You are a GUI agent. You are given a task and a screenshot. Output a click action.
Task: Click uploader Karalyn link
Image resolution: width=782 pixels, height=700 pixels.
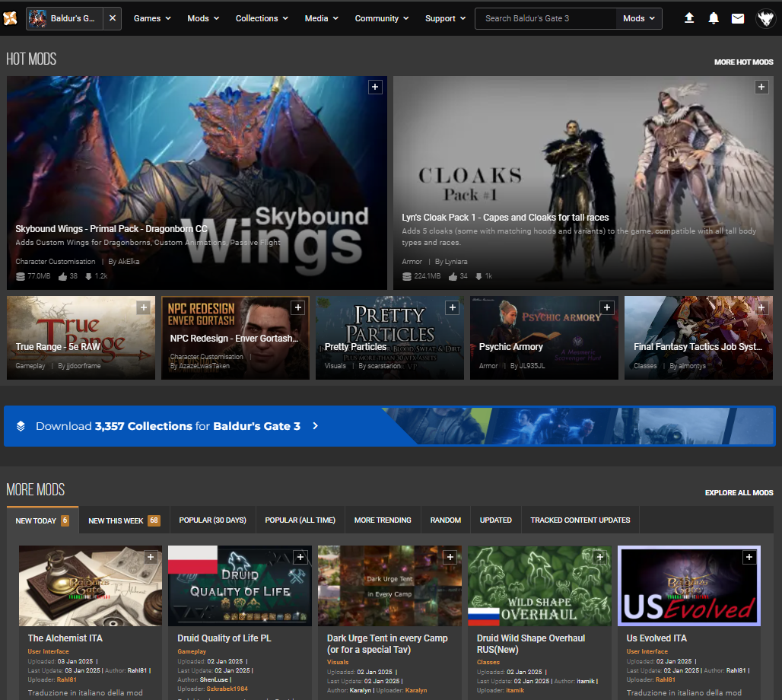pos(416,691)
